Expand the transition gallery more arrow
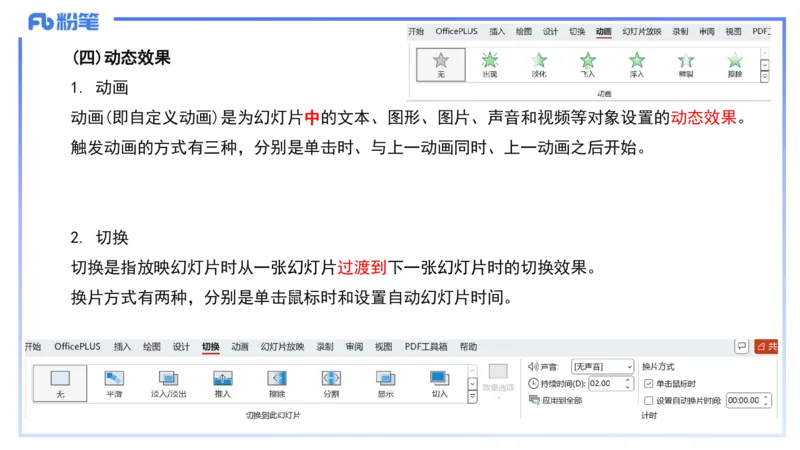Image resolution: width=800 pixels, height=450 pixels. (472, 396)
